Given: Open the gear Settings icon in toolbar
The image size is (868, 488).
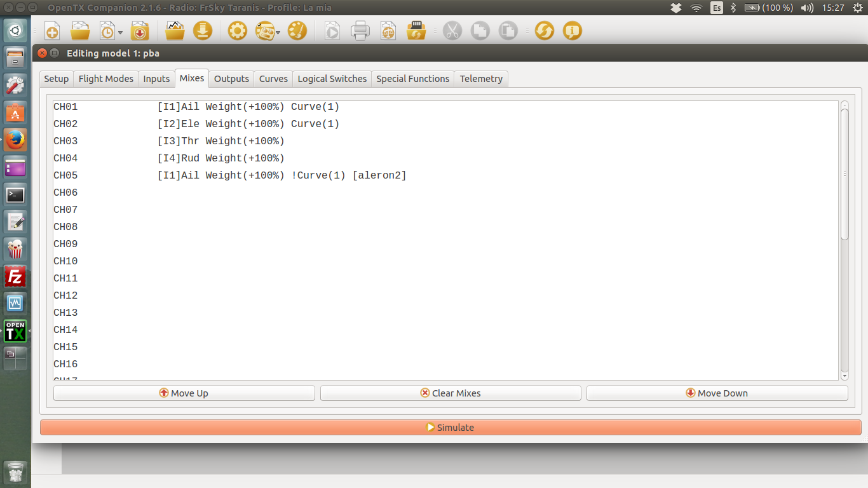Looking at the screenshot, I should (x=237, y=30).
